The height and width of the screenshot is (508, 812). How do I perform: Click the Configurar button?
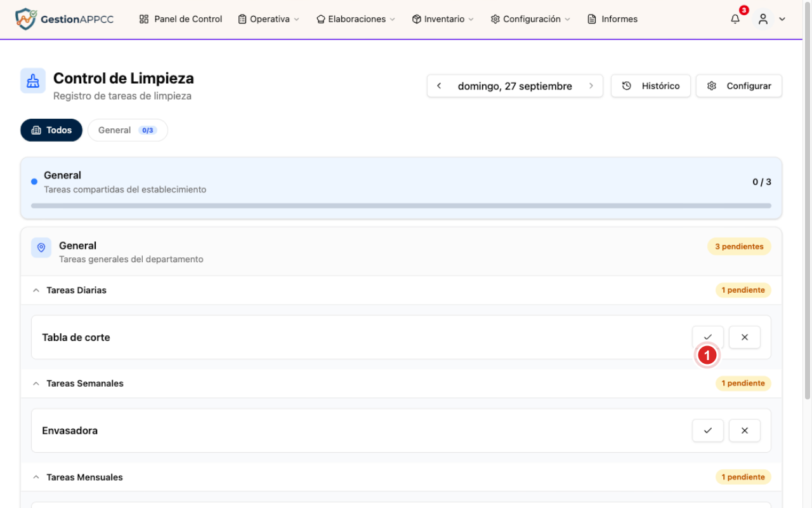coord(739,86)
